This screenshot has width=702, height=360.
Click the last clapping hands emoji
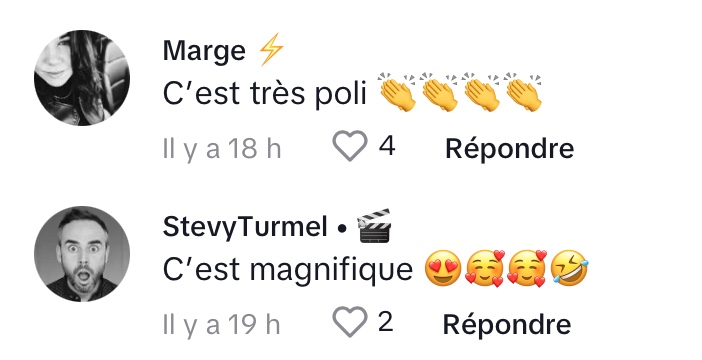tap(523, 92)
